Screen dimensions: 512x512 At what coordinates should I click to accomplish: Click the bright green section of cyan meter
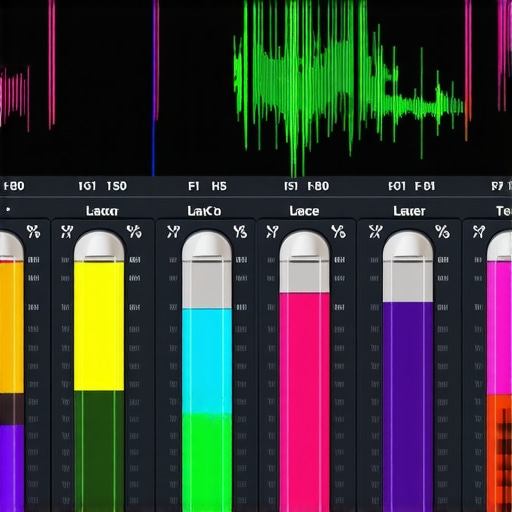click(x=207, y=463)
